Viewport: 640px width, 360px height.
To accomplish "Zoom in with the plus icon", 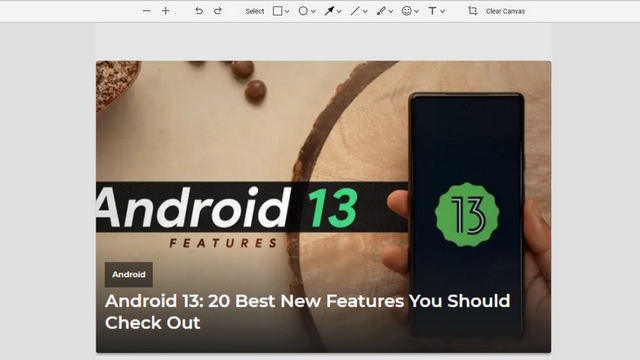I will point(166,11).
